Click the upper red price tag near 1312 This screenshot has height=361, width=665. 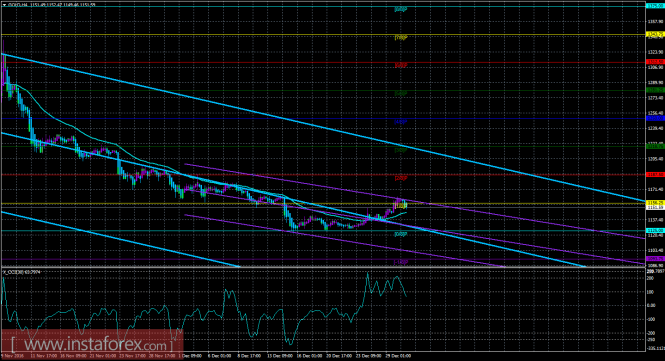654,62
